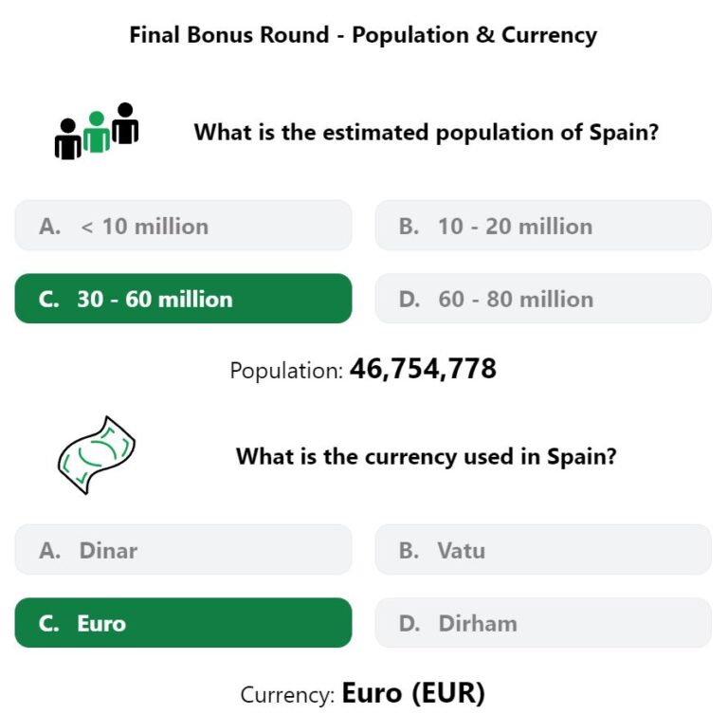Click the Spain currency question text
The image size is (728, 714).
point(427,456)
